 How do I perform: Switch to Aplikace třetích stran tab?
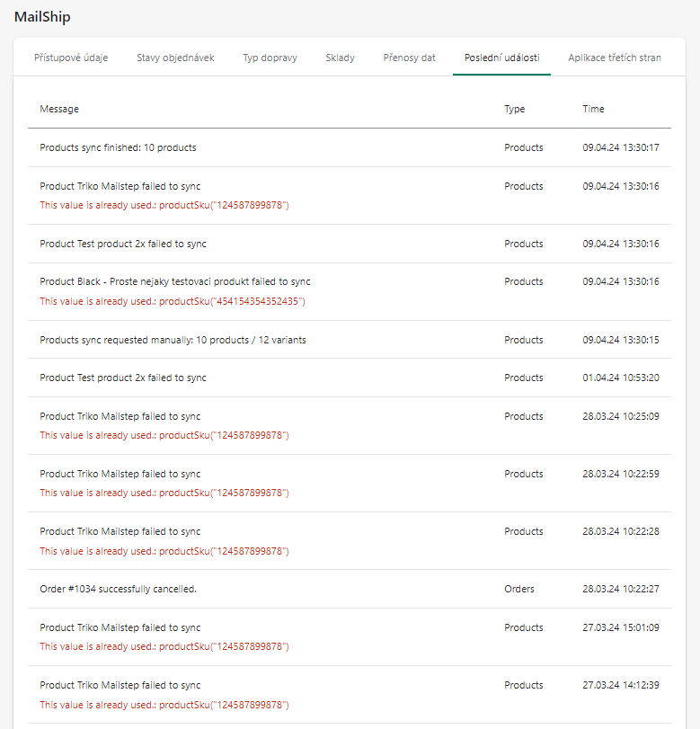click(x=615, y=58)
